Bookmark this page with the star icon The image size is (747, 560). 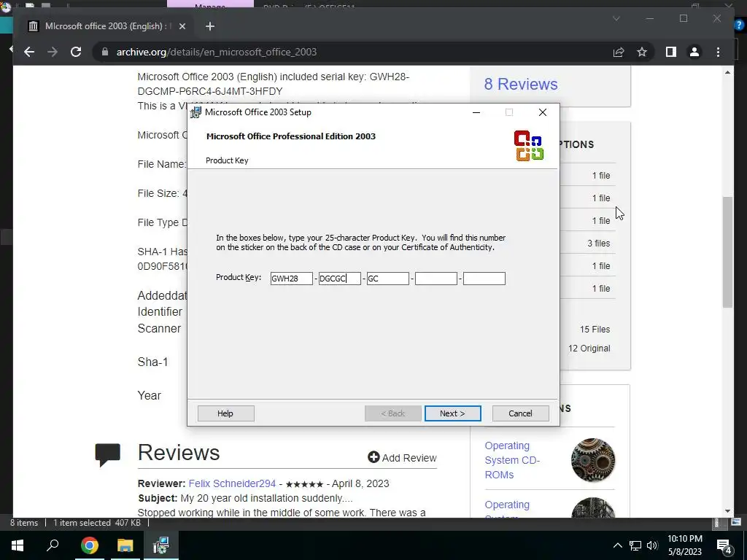(642, 52)
